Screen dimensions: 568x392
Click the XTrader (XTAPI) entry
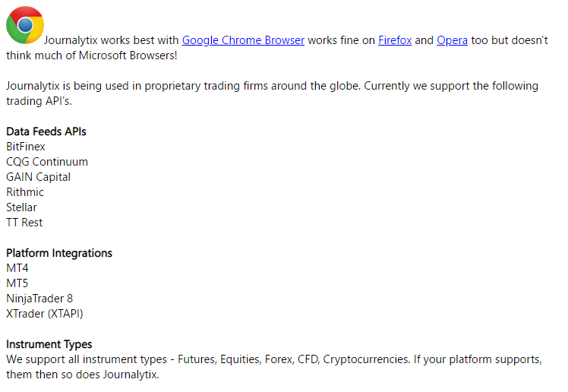[x=45, y=314]
